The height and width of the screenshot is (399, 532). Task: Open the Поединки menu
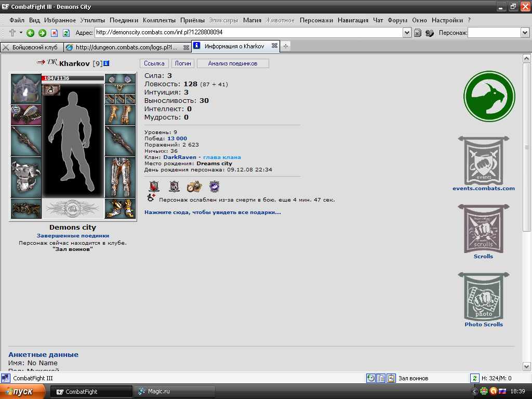(124, 20)
